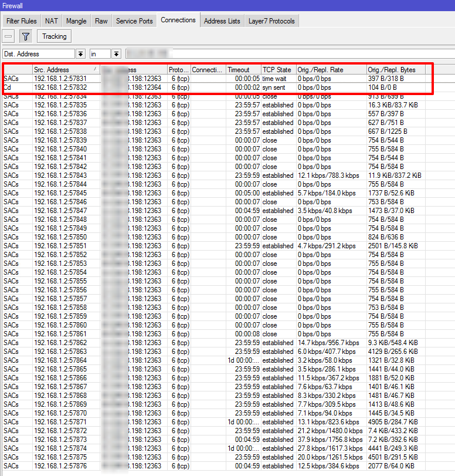
Task: Switch to the NAT tab
Action: (51, 21)
